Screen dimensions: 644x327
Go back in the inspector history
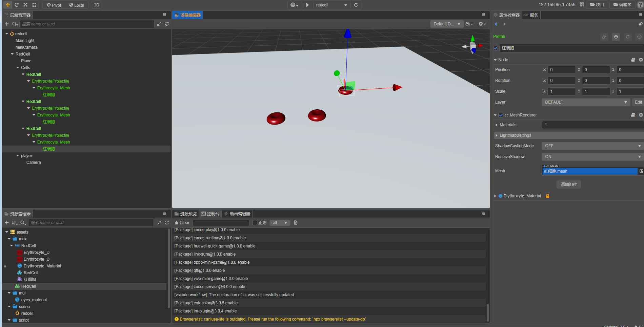(x=496, y=24)
